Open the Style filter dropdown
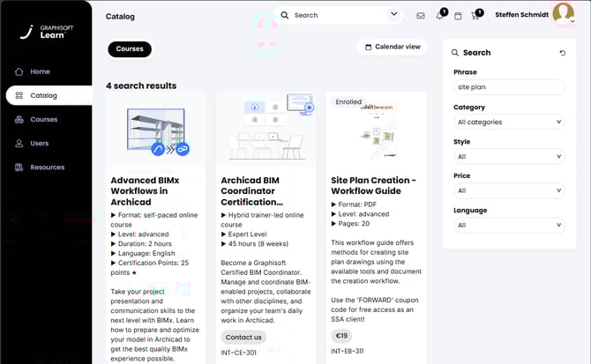591x364 pixels. pyautogui.click(x=509, y=157)
